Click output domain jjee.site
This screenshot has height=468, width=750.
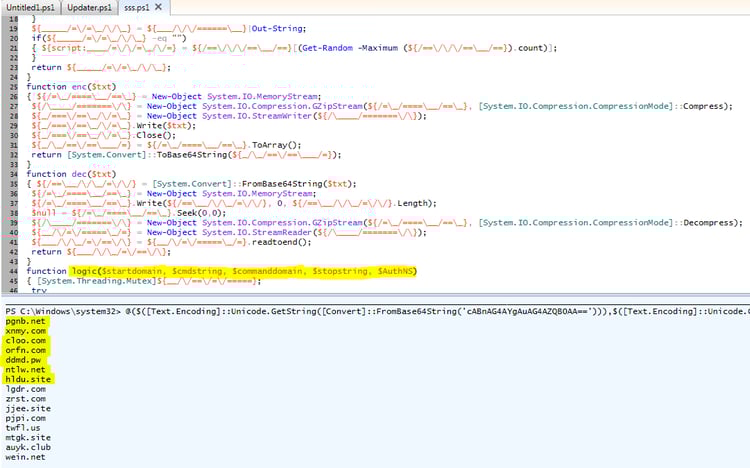coord(28,409)
